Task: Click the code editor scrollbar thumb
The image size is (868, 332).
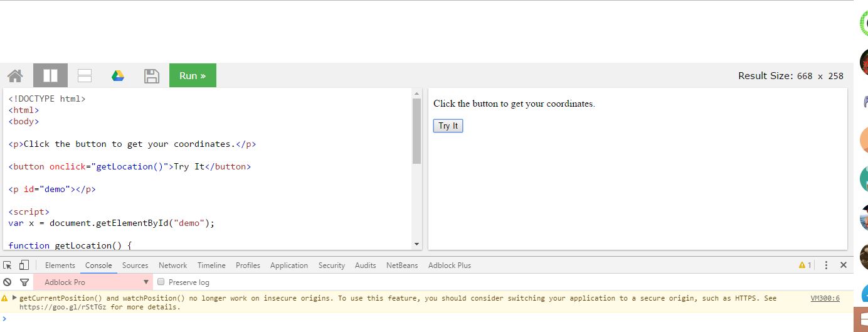Action: [x=417, y=131]
